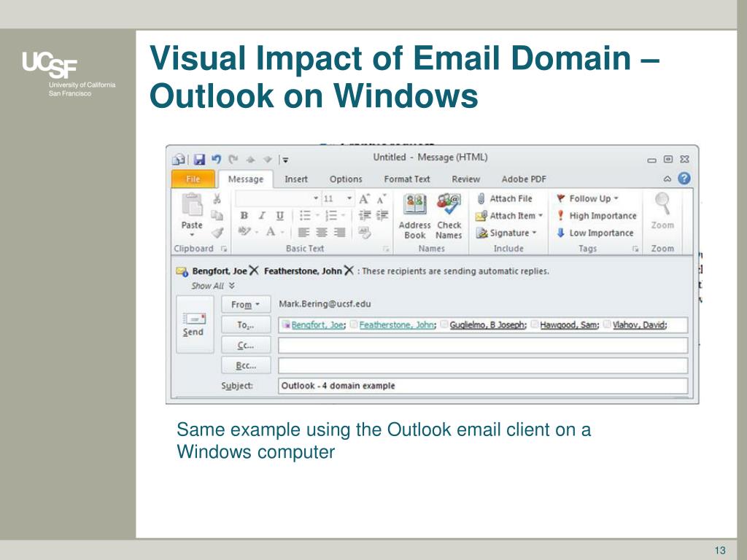Align text right

340,233
